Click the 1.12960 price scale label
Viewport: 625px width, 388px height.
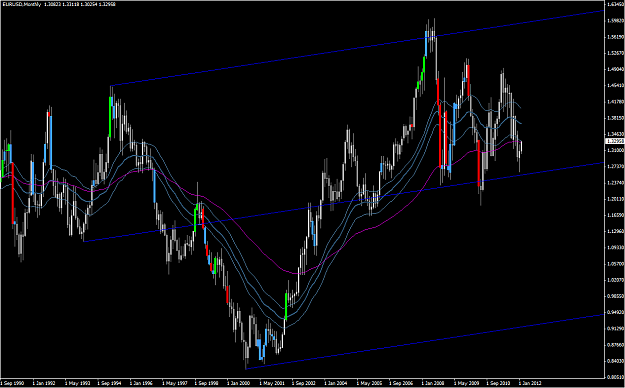[x=615, y=231]
